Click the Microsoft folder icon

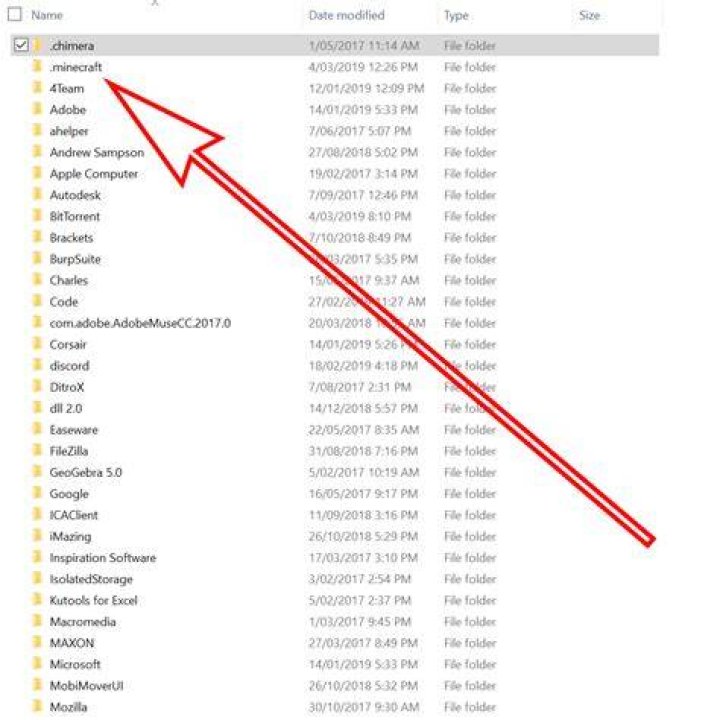[x=38, y=664]
